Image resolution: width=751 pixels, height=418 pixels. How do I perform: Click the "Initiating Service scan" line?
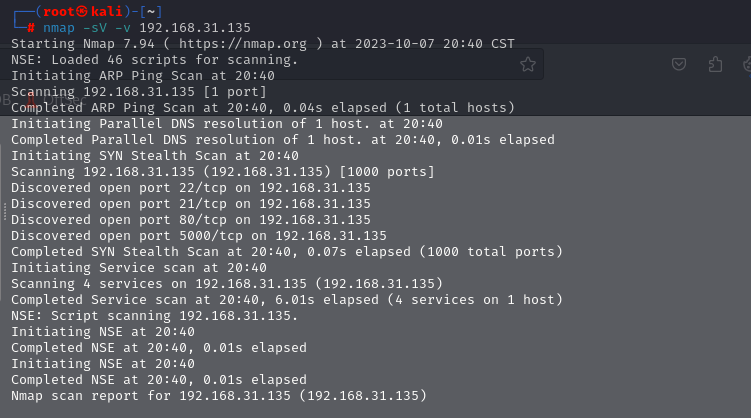click(x=138, y=268)
